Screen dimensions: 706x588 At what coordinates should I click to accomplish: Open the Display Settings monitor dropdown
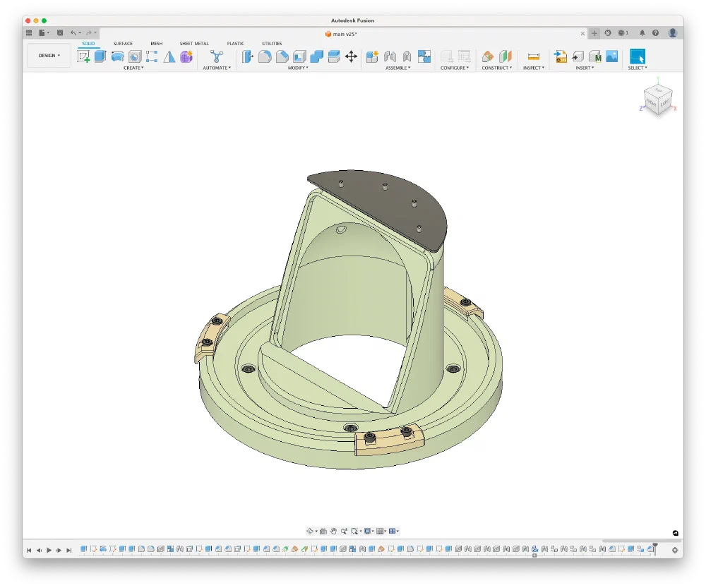(x=368, y=531)
